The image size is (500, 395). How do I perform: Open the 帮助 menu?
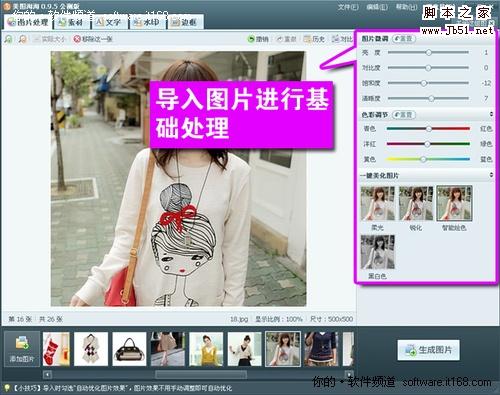(x=406, y=7)
